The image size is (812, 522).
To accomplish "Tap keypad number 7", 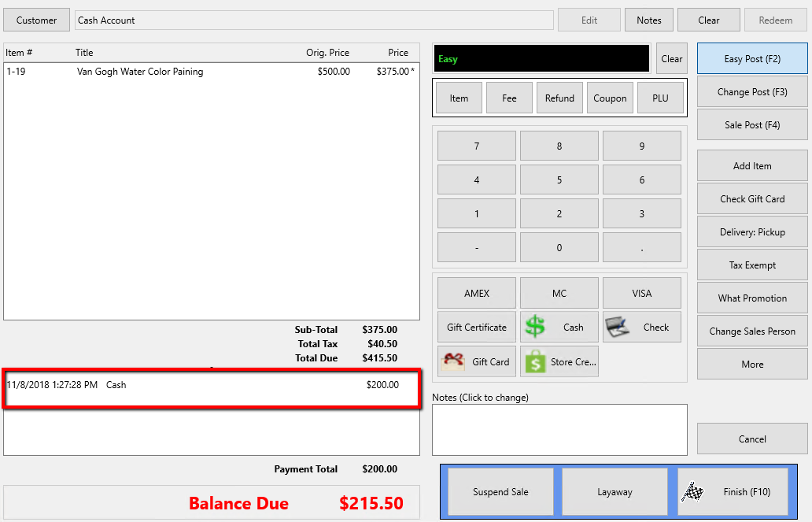I will pos(477,146).
